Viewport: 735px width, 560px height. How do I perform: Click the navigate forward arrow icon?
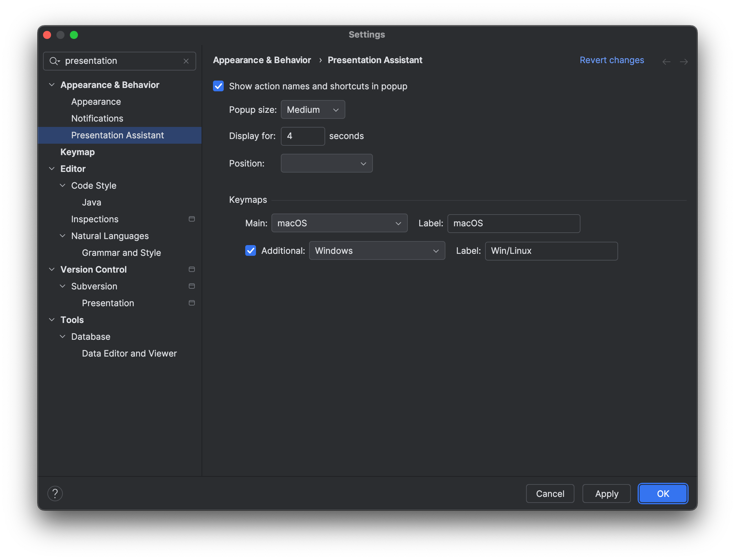click(x=684, y=61)
